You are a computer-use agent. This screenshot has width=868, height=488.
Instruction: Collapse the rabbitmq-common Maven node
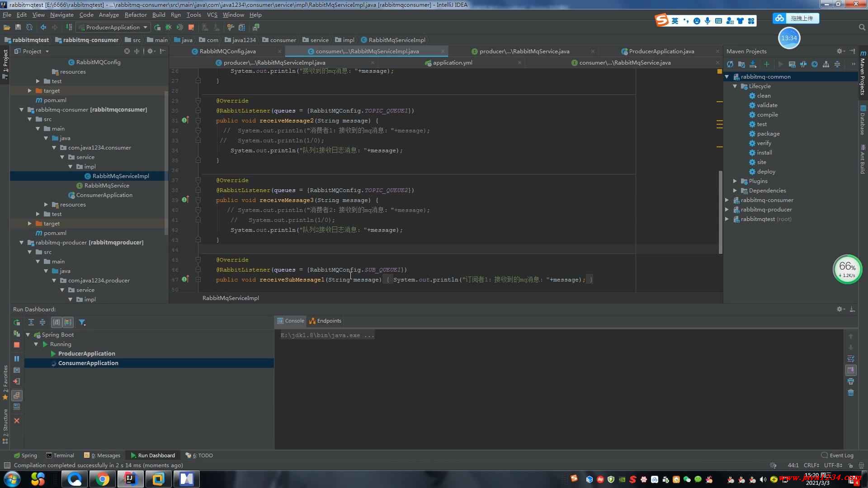pos(727,77)
